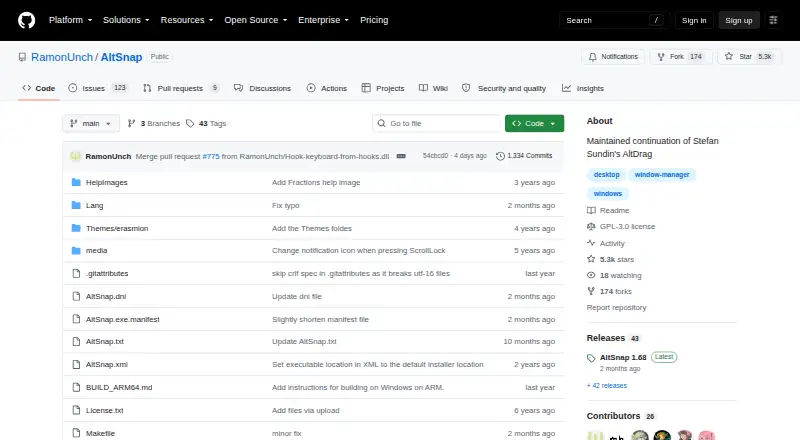The height and width of the screenshot is (440, 800).
Task: Open the AltSnap.dni file
Action: click(106, 297)
